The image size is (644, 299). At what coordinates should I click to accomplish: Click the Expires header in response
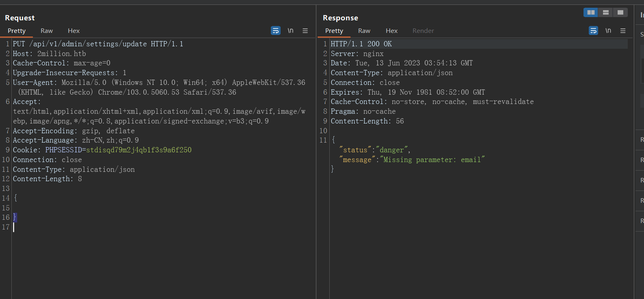pos(408,92)
